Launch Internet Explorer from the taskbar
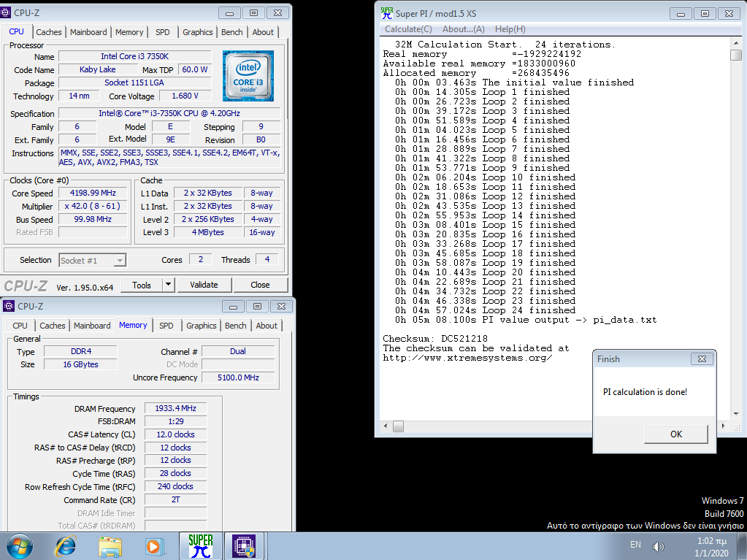This screenshot has width=747, height=560. (65, 546)
